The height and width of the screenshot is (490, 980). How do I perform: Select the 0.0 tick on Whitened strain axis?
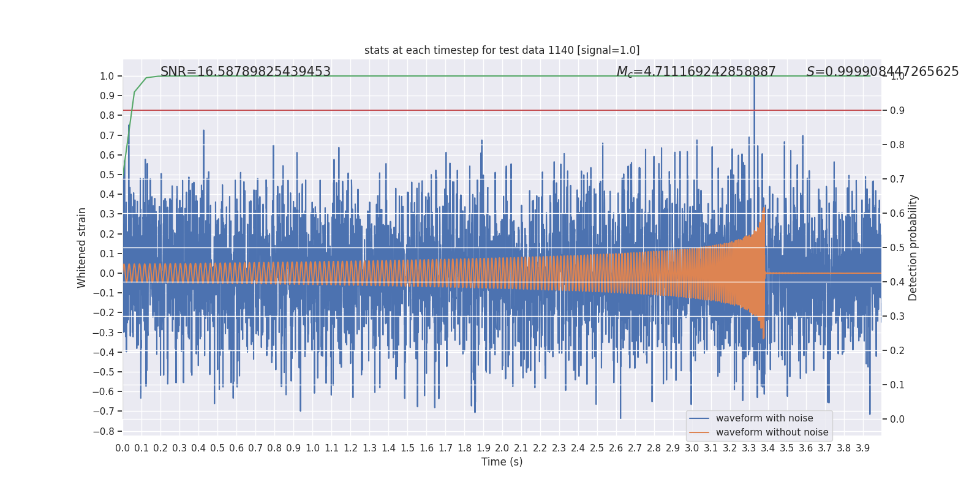tap(107, 273)
